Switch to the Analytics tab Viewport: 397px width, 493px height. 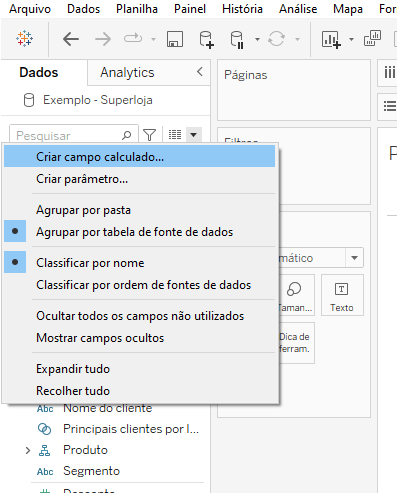[127, 72]
